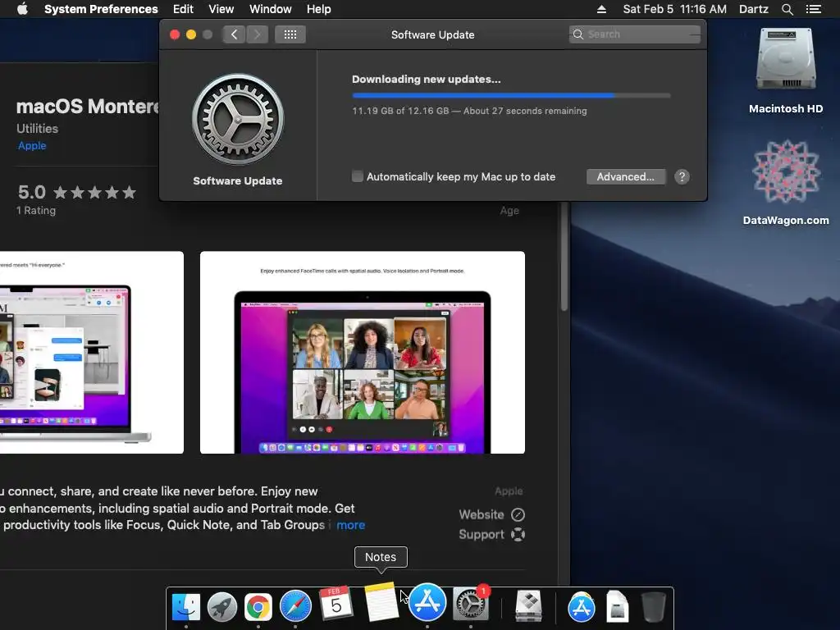Open Google Chrome in the Dock
The width and height of the screenshot is (840, 630).
(258, 607)
